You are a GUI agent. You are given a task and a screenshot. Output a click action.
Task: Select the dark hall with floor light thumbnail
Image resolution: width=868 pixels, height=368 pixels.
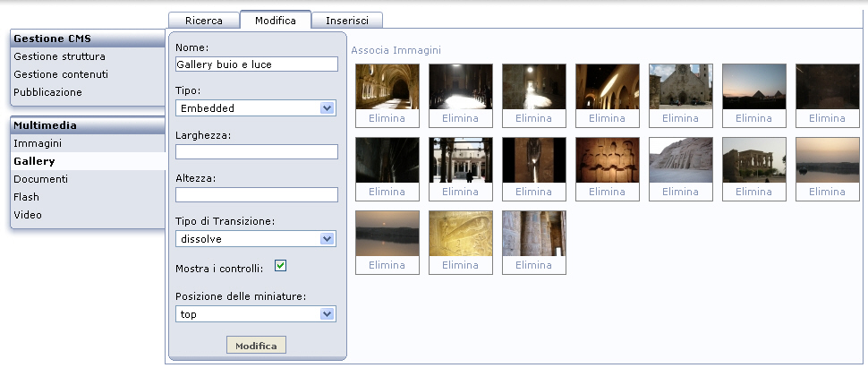coord(461,87)
